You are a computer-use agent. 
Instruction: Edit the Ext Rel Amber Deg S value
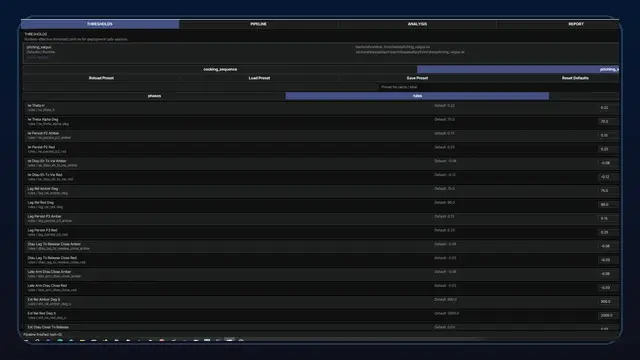point(608,302)
